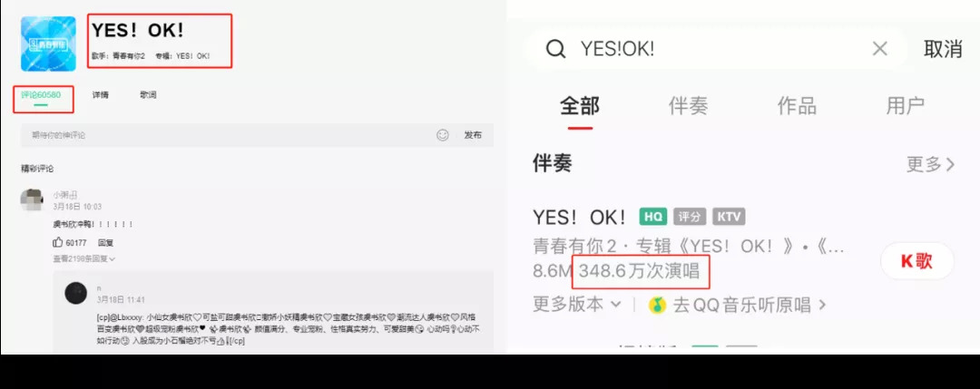This screenshot has height=389, width=980.
Task: Clear the YES!OK! search text
Action: [879, 49]
